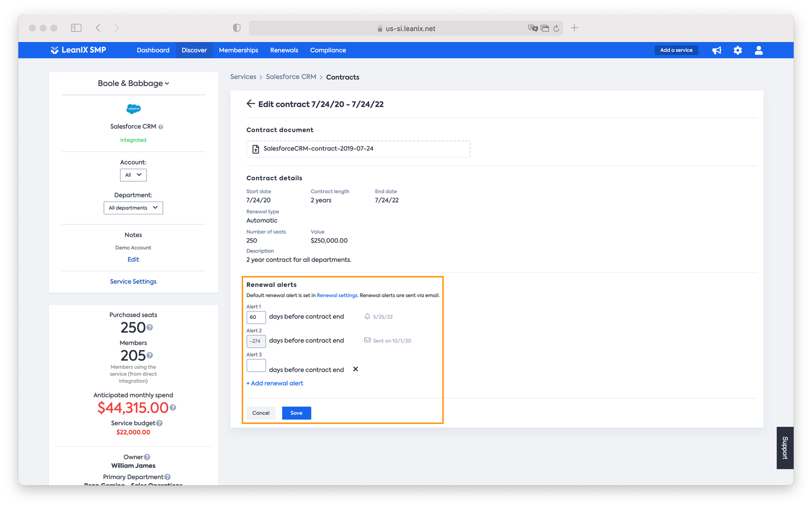Click the translate icon in address bar

coord(533,29)
